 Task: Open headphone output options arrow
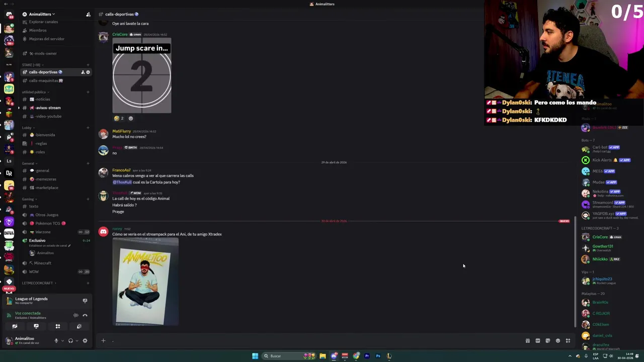pos(77,340)
